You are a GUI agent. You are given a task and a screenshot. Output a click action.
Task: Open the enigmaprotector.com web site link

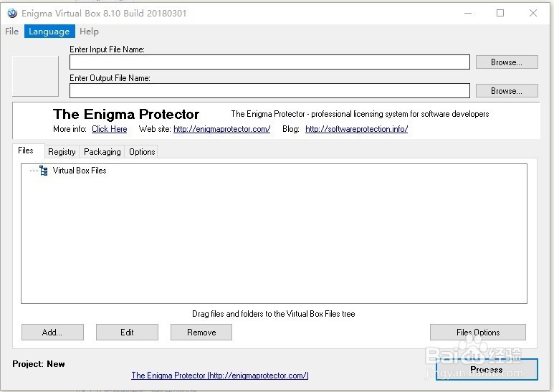222,129
